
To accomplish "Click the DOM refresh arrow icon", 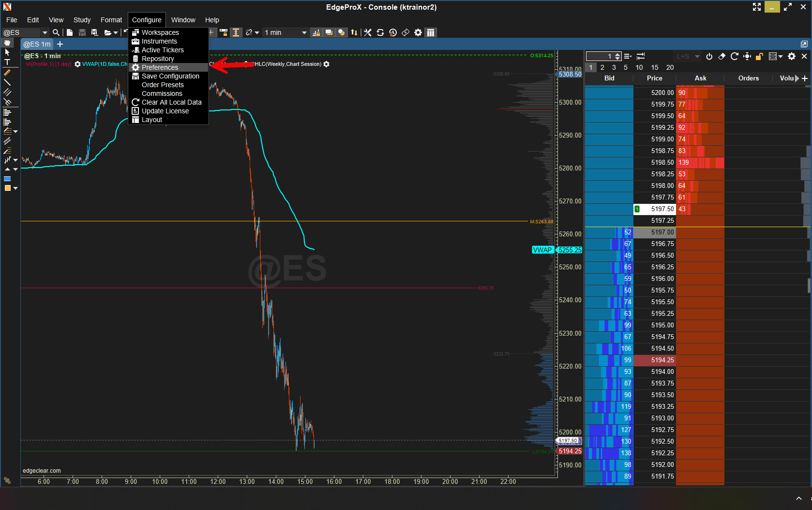I will pos(734,56).
